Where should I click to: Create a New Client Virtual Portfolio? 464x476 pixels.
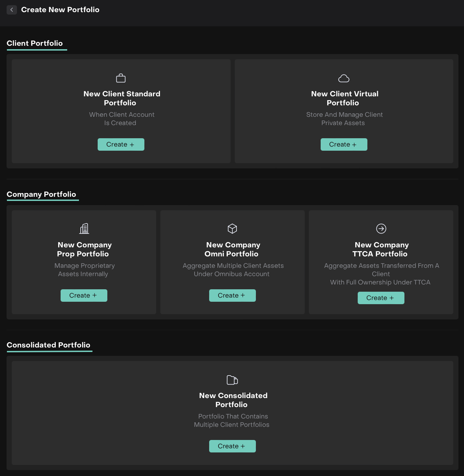343,144
